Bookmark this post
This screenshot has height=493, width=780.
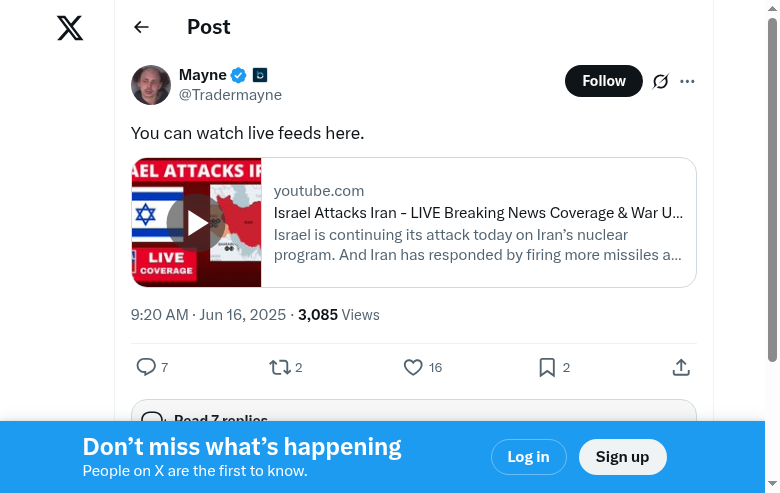pyautogui.click(x=547, y=367)
